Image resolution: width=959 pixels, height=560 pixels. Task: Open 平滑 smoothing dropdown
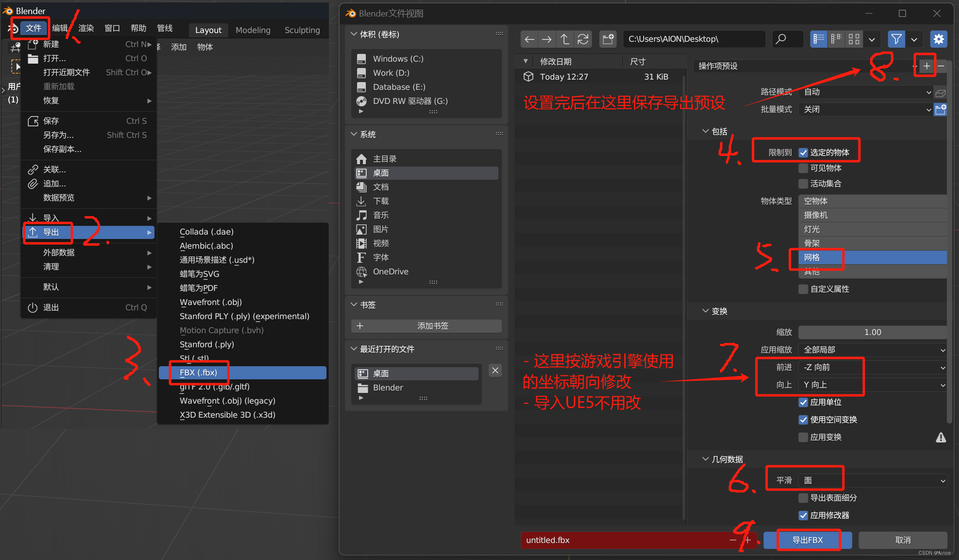[873, 480]
